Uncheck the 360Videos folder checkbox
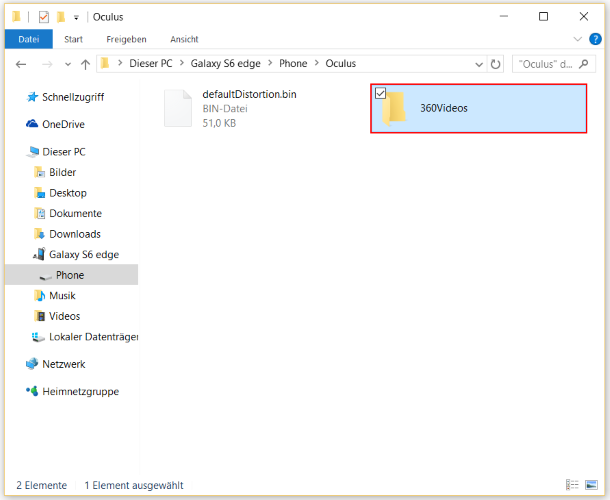This screenshot has width=610, height=500. point(380,93)
